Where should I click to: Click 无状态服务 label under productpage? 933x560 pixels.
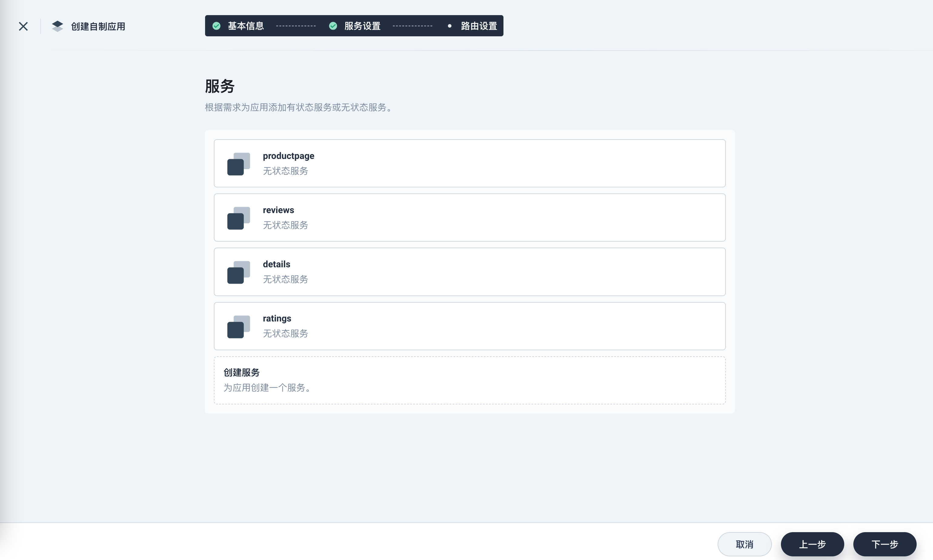coord(285,171)
